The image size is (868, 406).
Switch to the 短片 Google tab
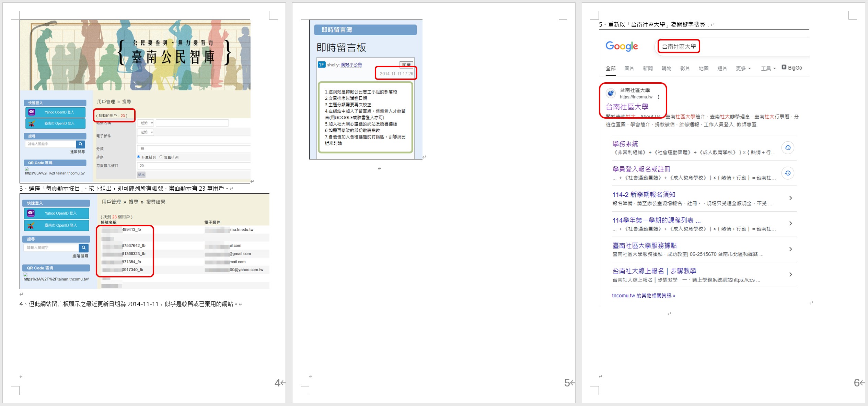pos(722,68)
